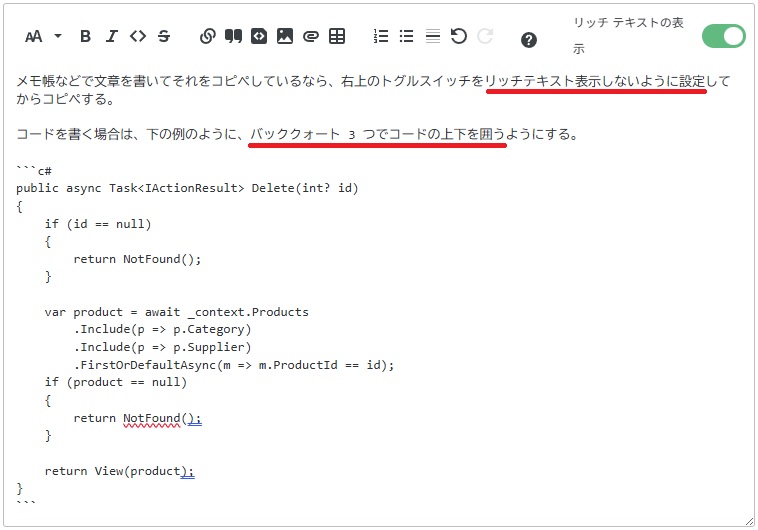The height and width of the screenshot is (530, 758).
Task: Insert an image
Action: coord(285,36)
